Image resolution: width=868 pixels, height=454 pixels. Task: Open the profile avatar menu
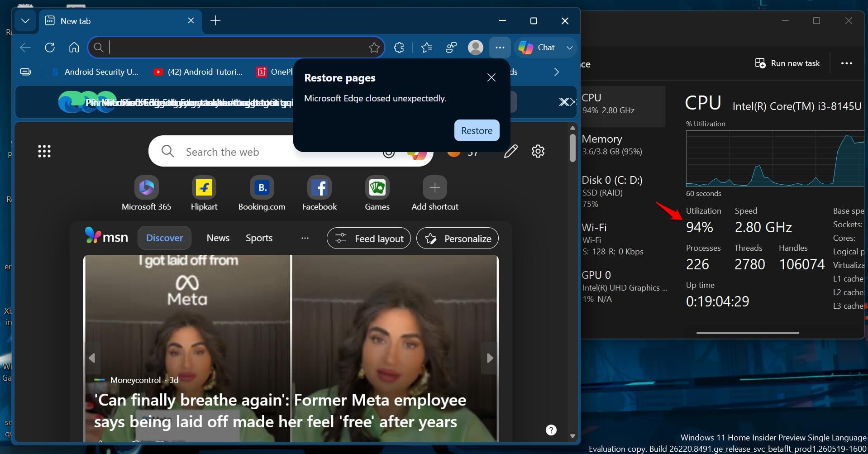pyautogui.click(x=475, y=48)
